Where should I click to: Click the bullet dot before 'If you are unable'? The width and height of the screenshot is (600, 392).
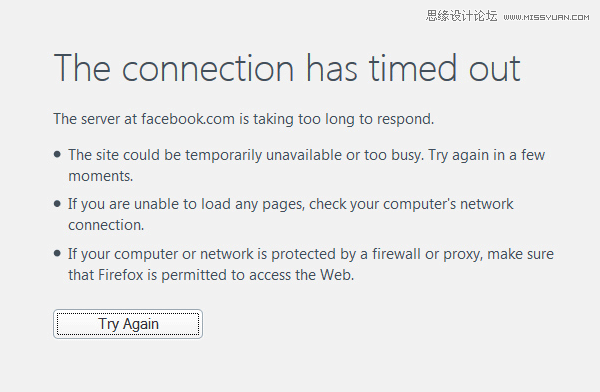click(x=57, y=203)
